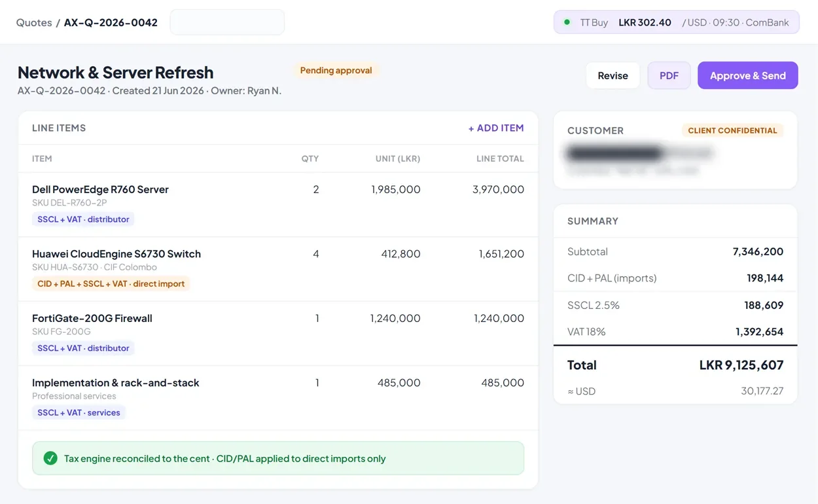
Task: Click the USD equivalent 30,177.27
Action: (x=762, y=391)
